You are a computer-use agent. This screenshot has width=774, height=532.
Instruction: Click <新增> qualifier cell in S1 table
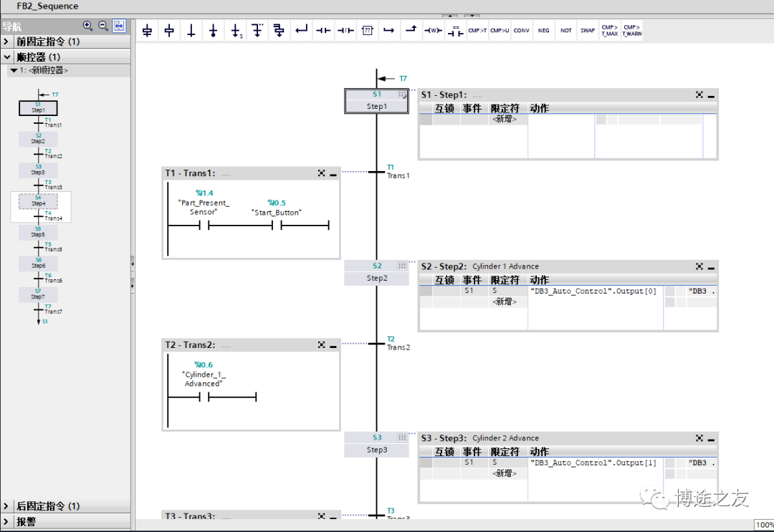504,120
